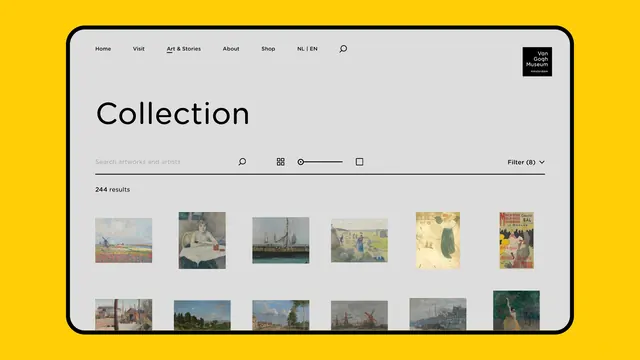Submit collection search with magnifier icon
The height and width of the screenshot is (360, 640).
pos(242,162)
